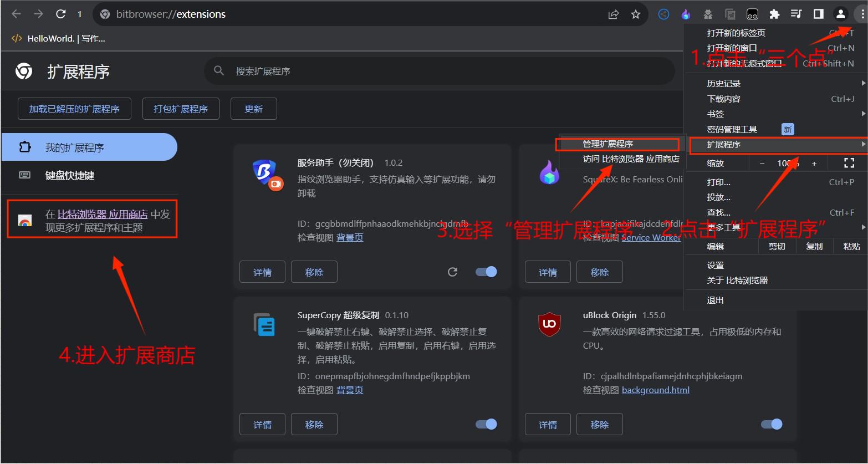Click the 加载已解压的扩展程序 button
Image resolution: width=868 pixels, height=464 pixels.
coord(74,109)
